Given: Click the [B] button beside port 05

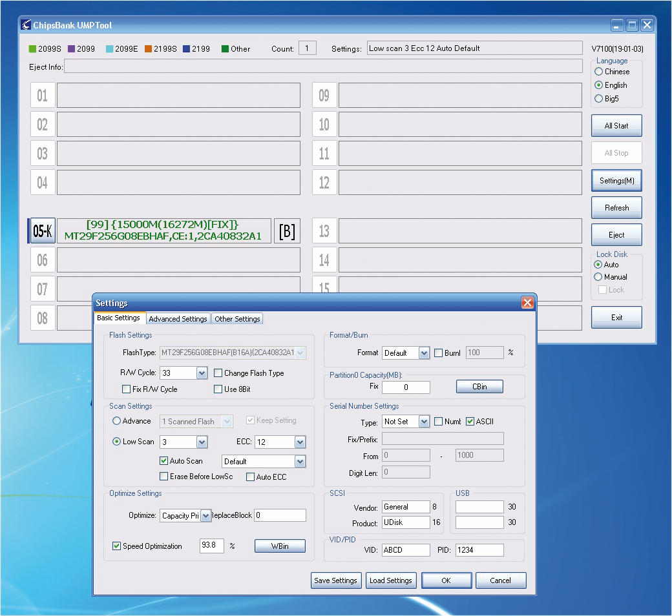Looking at the screenshot, I should (287, 231).
